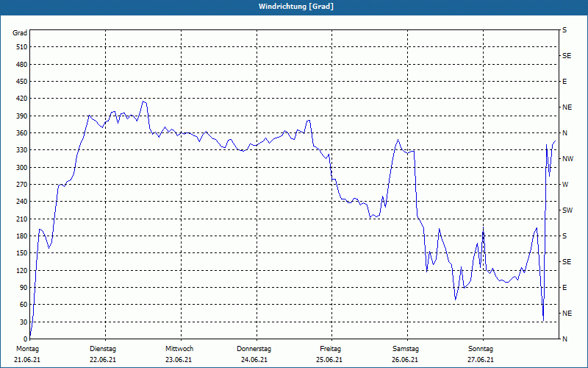Screen dimensions: 588x368
Task: Click the 150 degree value
Action: tap(22, 252)
